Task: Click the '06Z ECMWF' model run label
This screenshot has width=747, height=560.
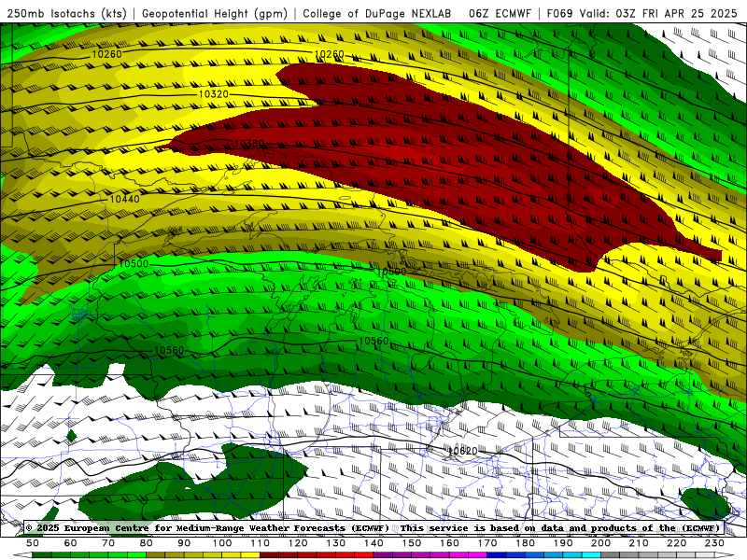Action: pyautogui.click(x=500, y=13)
